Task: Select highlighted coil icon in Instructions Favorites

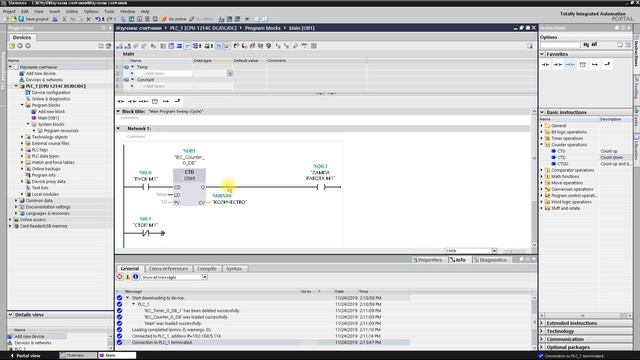Action: [x=570, y=64]
